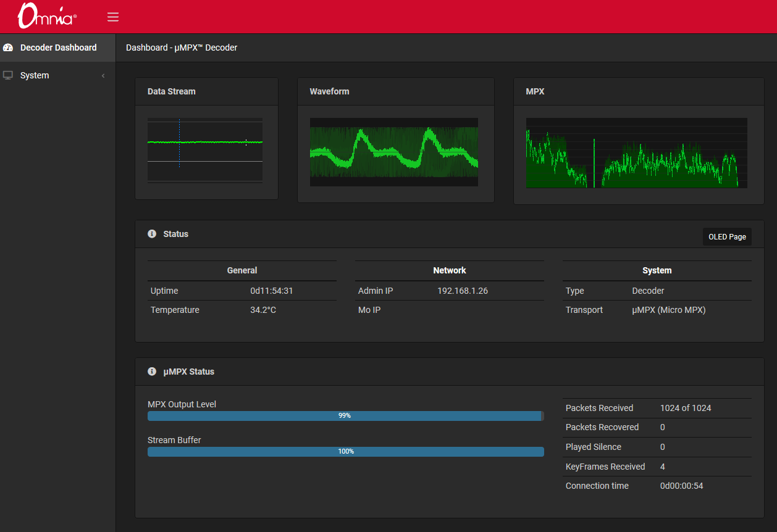Image resolution: width=777 pixels, height=532 pixels.
Task: Click the IP address 192.168.1.26
Action: pos(463,291)
